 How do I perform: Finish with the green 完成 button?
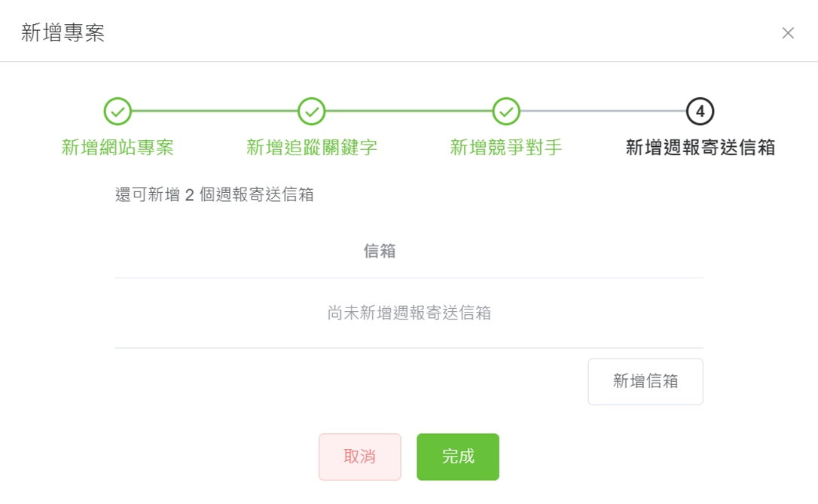tap(458, 457)
